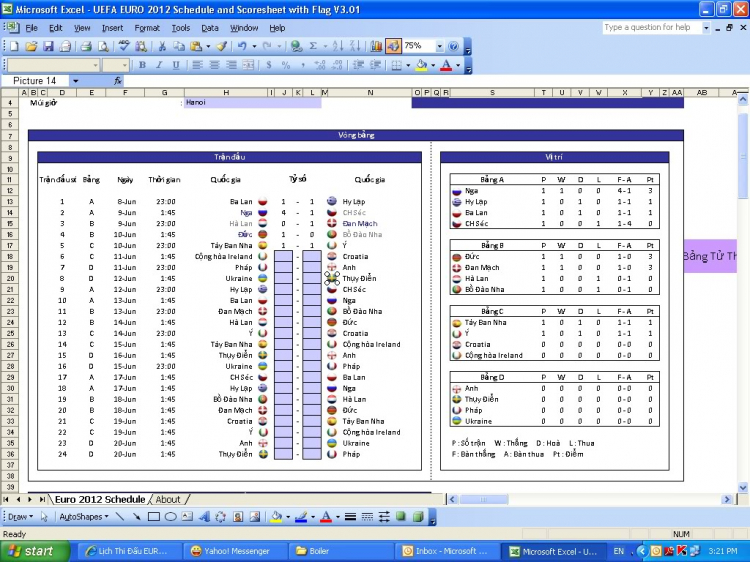Open the Font name dropdown

(x=95, y=65)
